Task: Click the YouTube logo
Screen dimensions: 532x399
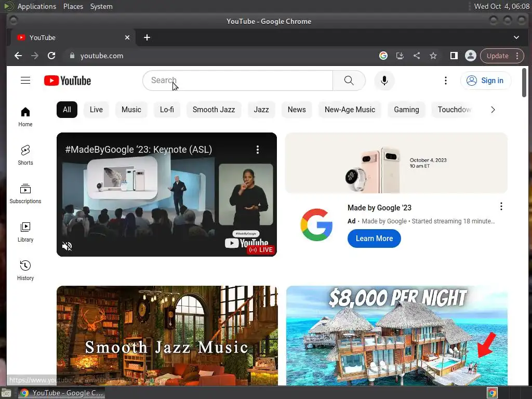Action: pos(68,81)
